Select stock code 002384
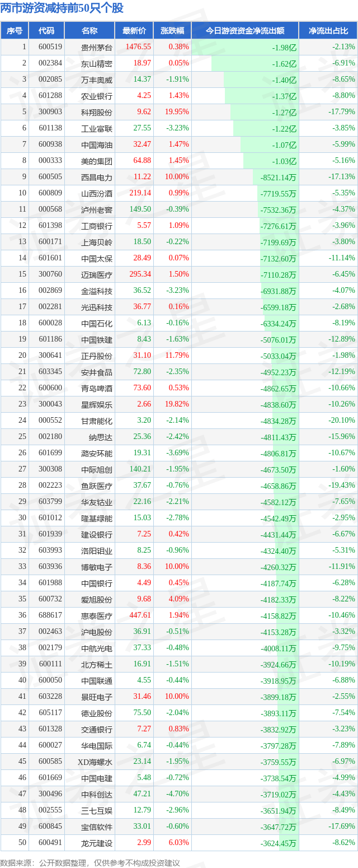358x868 pixels. coord(50,63)
